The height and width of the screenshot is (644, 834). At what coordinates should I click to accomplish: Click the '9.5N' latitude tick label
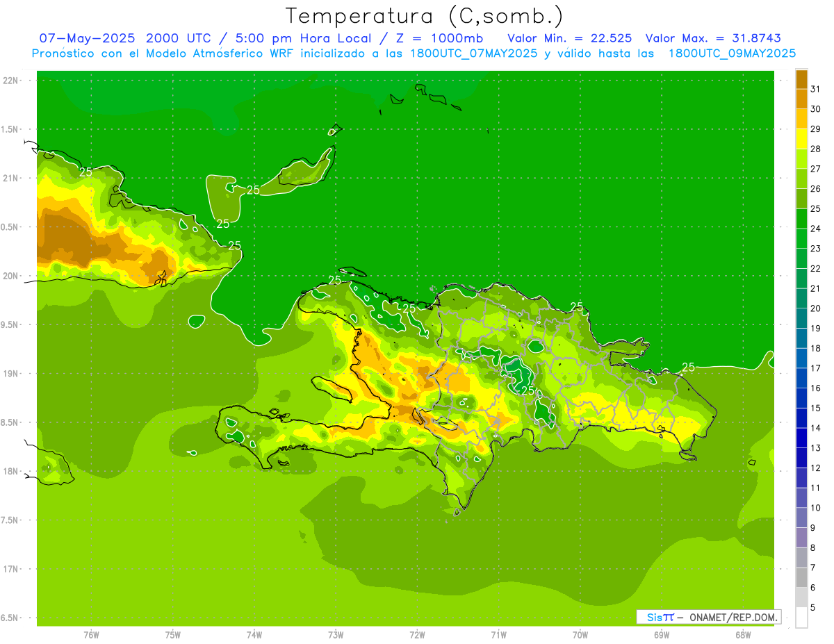(x=10, y=324)
